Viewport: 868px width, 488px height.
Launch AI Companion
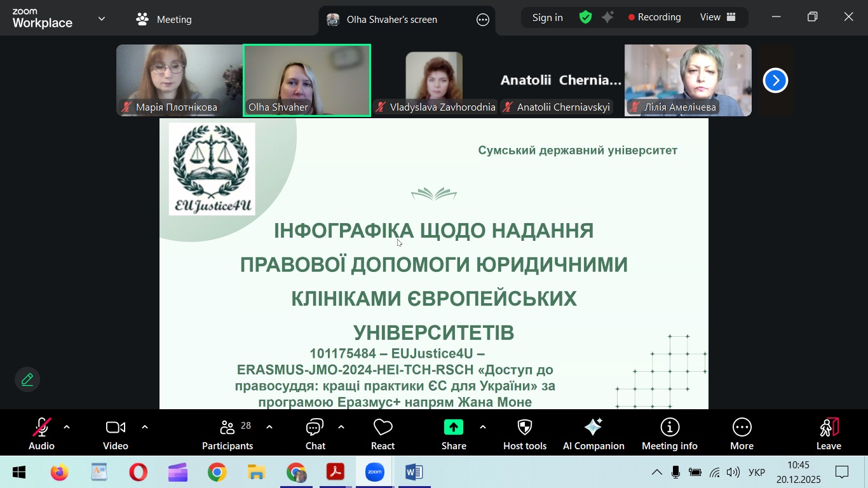(x=593, y=434)
